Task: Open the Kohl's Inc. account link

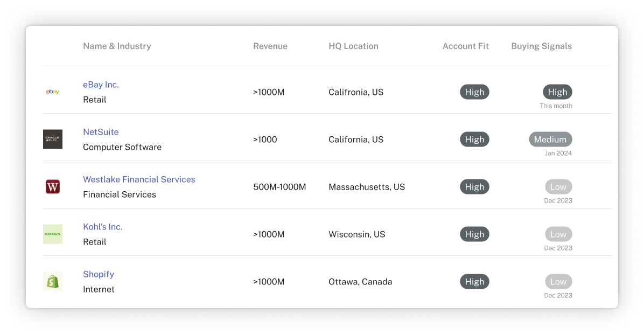Action: 103,227
